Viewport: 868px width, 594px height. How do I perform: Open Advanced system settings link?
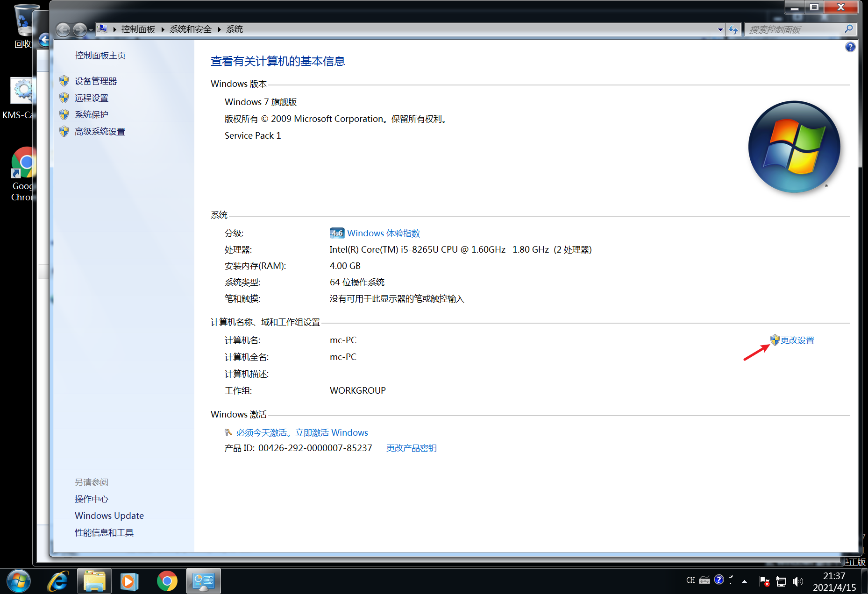click(100, 131)
